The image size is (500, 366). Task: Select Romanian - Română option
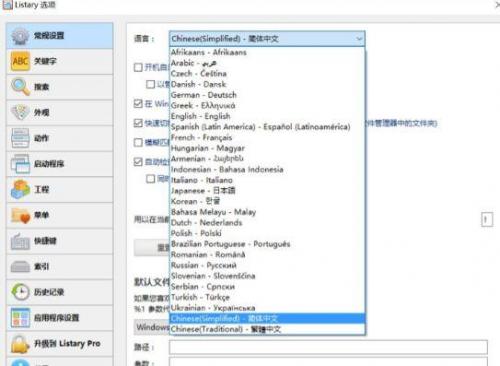pyautogui.click(x=267, y=255)
